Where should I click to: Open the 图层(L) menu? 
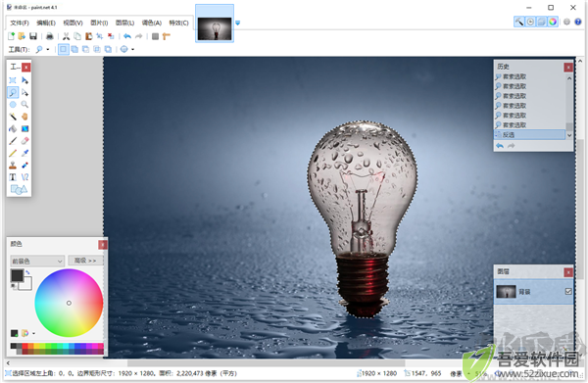point(124,23)
